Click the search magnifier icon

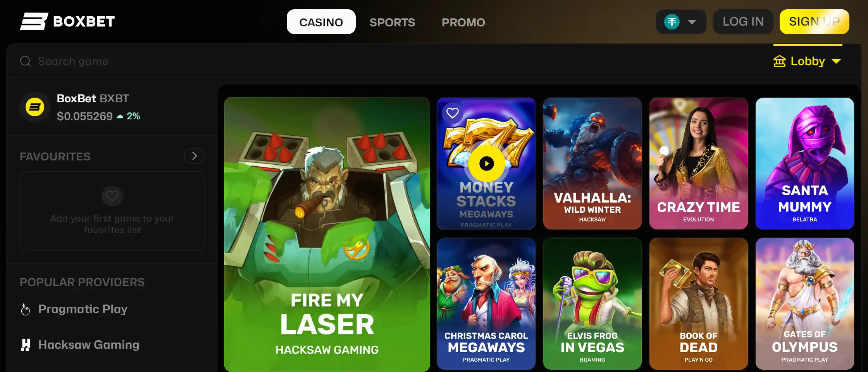(26, 61)
